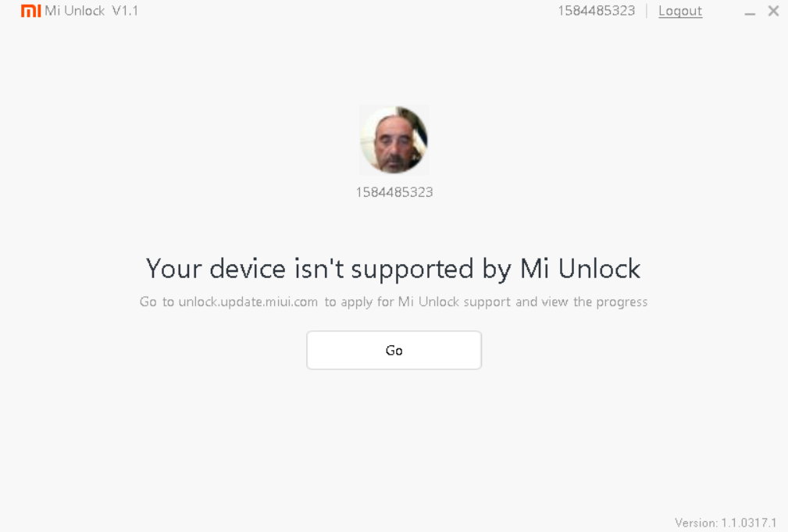788x532 pixels.
Task: Click Logout link in title bar
Action: [680, 11]
